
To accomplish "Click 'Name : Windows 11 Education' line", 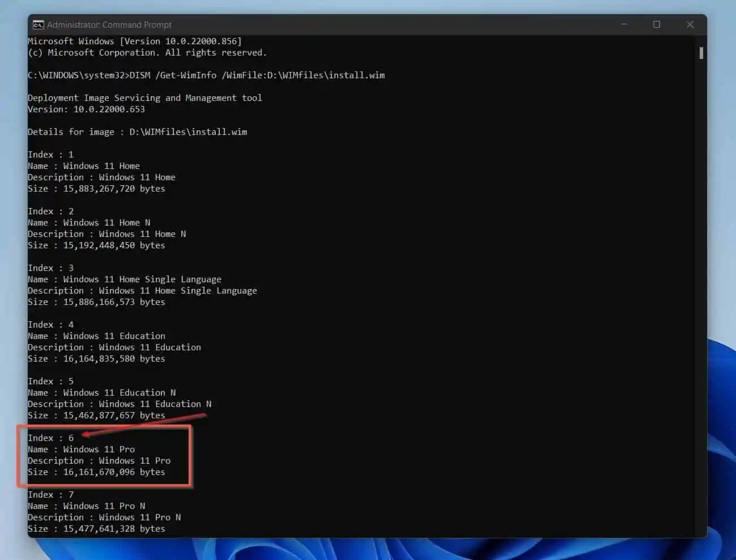I will [x=96, y=336].
